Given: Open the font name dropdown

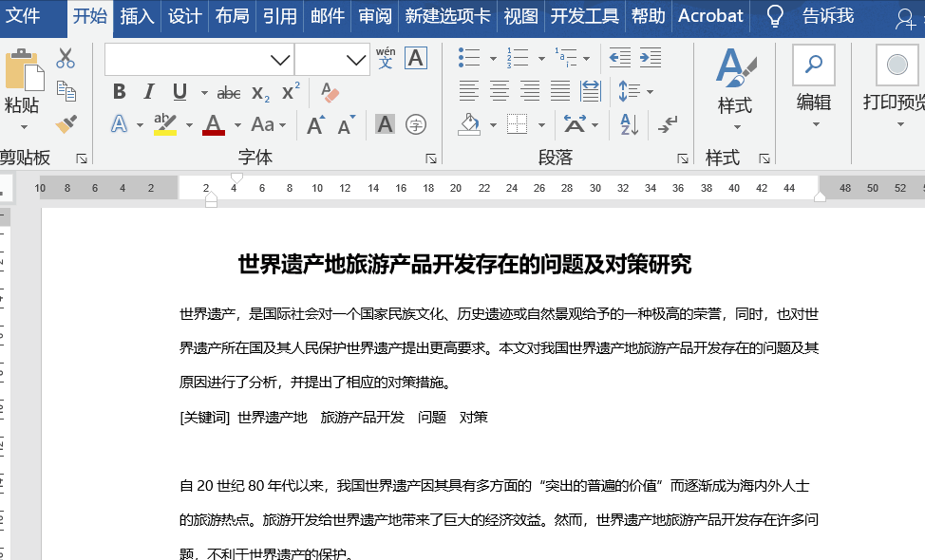Looking at the screenshot, I should [x=280, y=60].
